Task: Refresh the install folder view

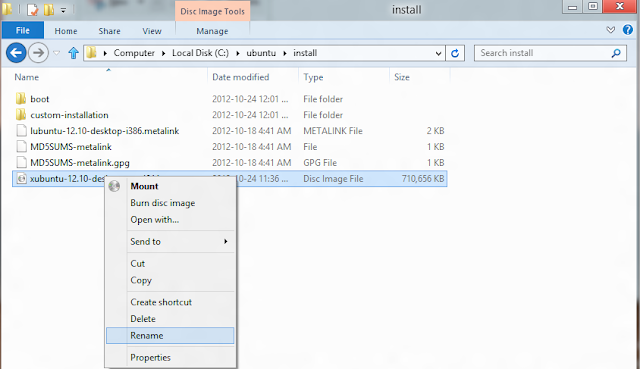Action: (x=455, y=53)
